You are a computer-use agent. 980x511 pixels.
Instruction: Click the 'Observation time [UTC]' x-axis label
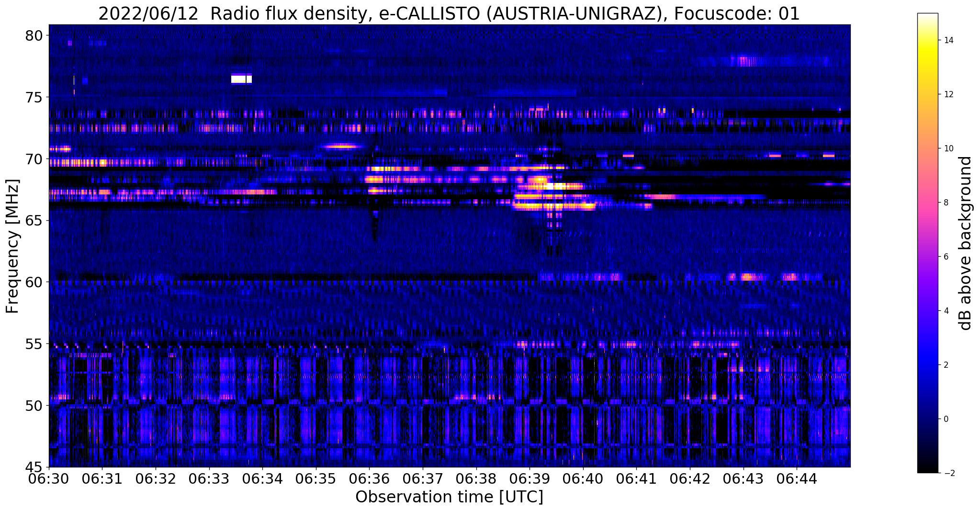point(449,497)
